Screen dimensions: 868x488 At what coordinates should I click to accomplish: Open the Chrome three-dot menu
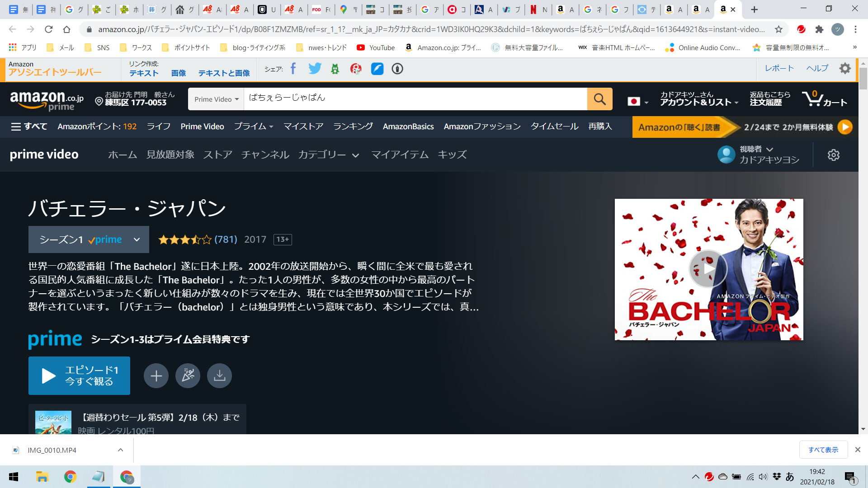click(855, 29)
